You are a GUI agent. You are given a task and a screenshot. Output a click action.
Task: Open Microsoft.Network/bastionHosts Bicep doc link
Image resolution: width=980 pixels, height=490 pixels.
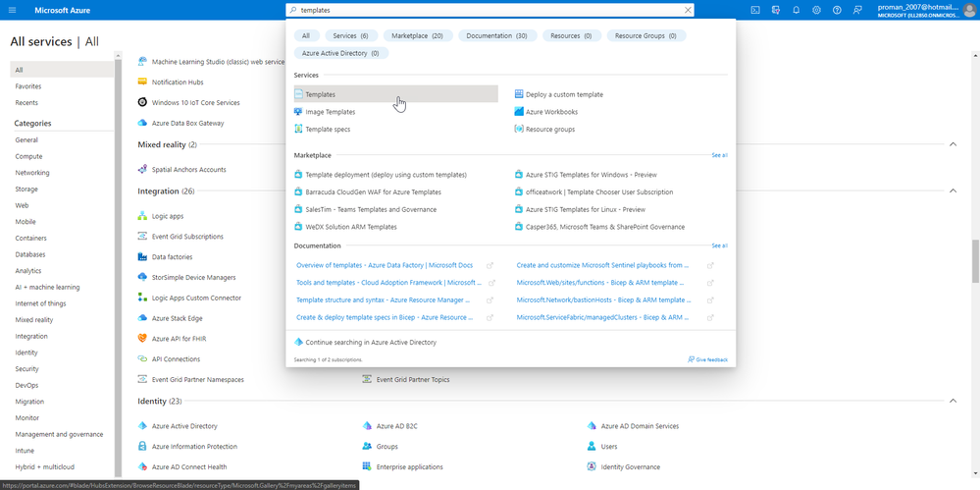[603, 299]
